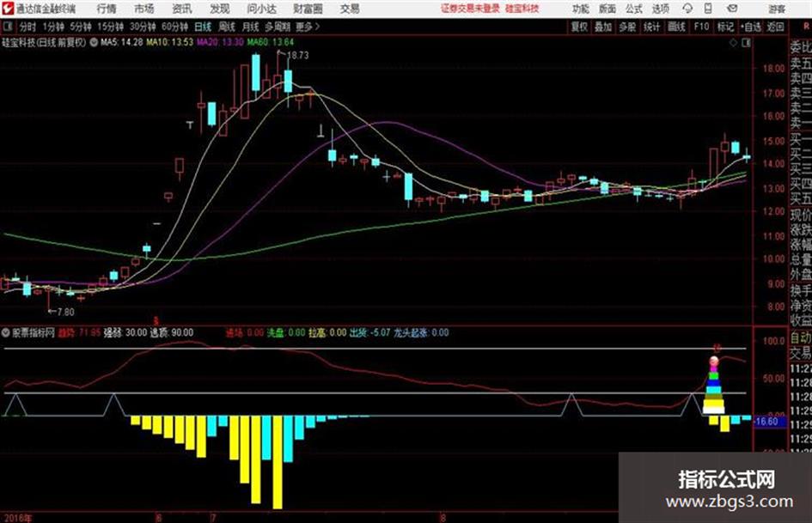The height and width of the screenshot is (523, 812).
Task: Open the mail envelope icon
Action: coord(732,9)
